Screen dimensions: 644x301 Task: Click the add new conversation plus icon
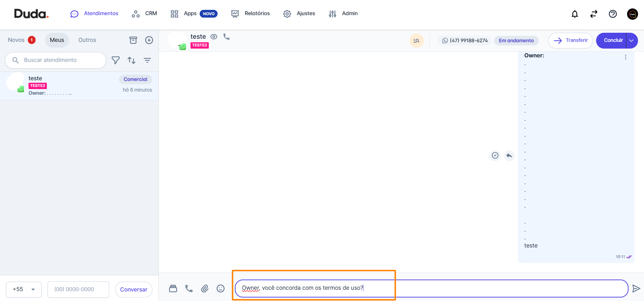pyautogui.click(x=149, y=40)
